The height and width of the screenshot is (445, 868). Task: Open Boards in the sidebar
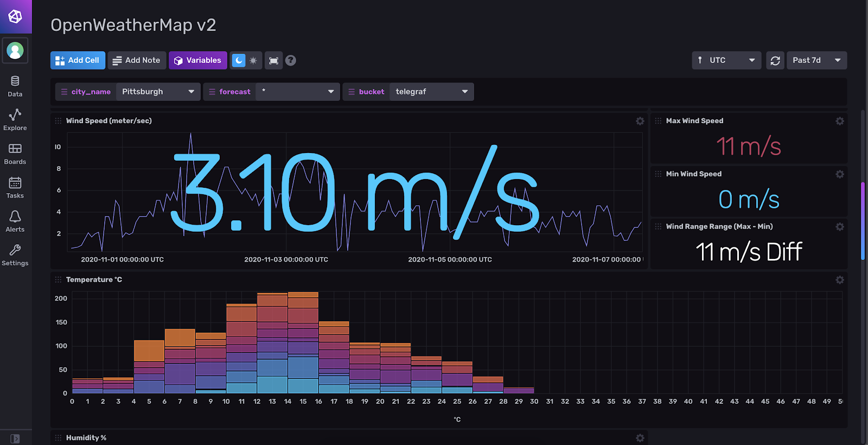pyautogui.click(x=15, y=154)
